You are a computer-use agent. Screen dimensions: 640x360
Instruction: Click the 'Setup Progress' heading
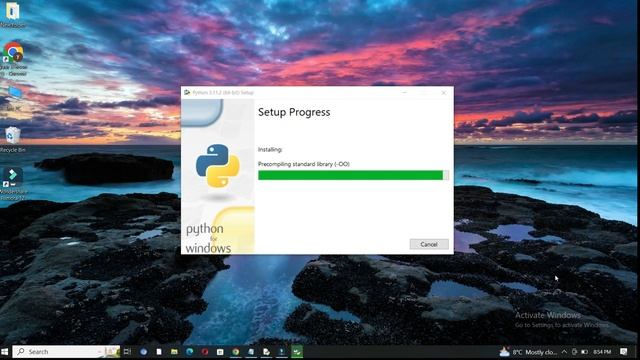pos(294,112)
